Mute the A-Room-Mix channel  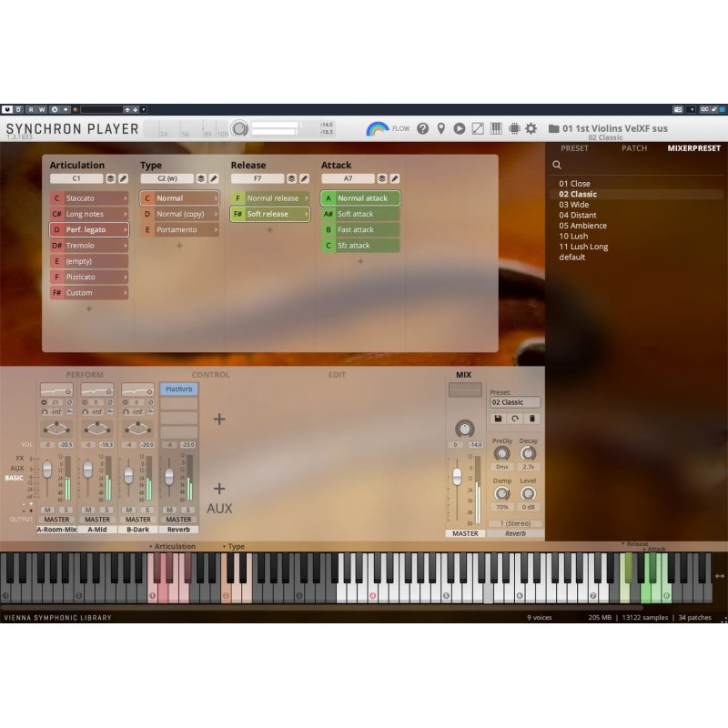(x=49, y=509)
